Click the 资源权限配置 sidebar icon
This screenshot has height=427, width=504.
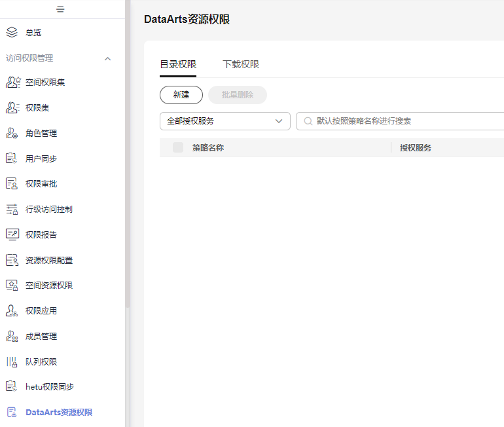(x=12, y=260)
